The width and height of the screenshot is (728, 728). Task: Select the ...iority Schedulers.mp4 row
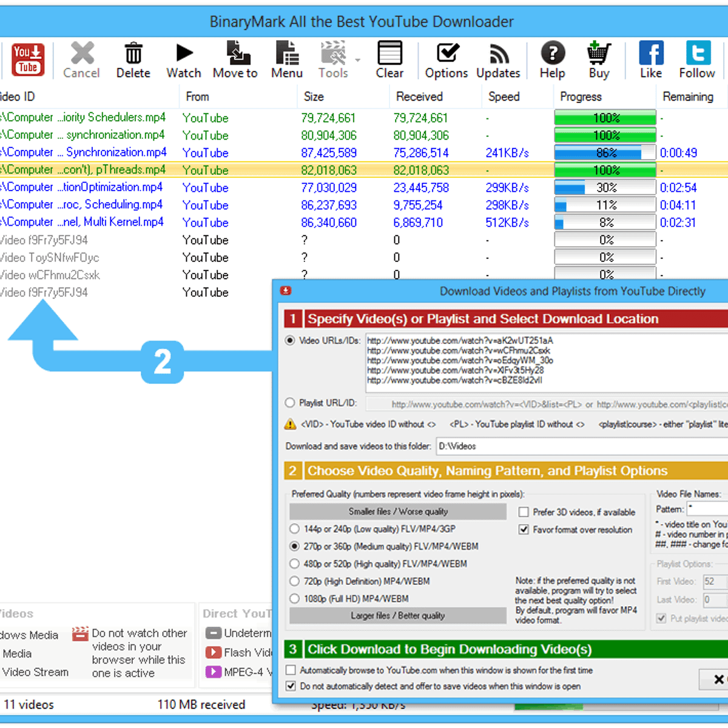pos(364,118)
